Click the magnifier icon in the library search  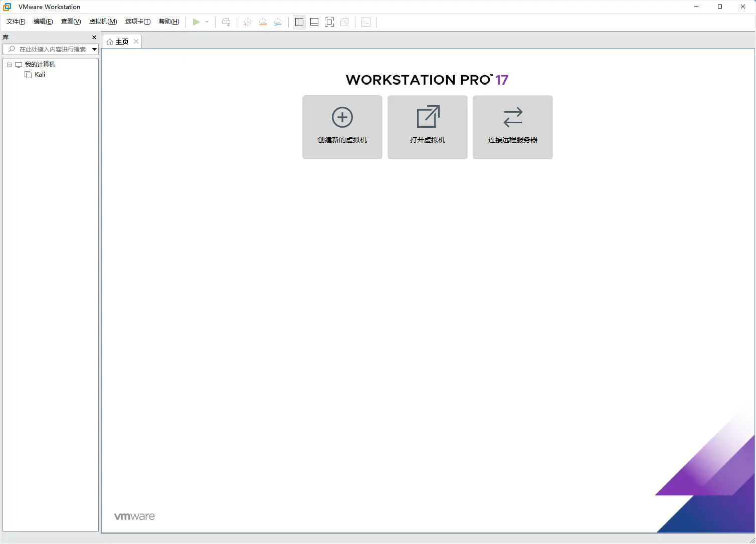pyautogui.click(x=12, y=50)
